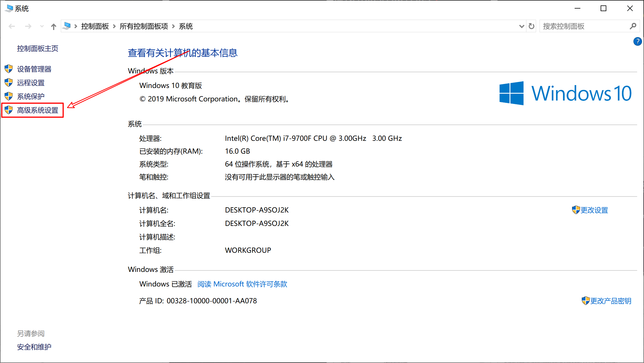Image resolution: width=644 pixels, height=363 pixels.
Task: Click shield icon beside 系统保护
Action: click(x=9, y=96)
